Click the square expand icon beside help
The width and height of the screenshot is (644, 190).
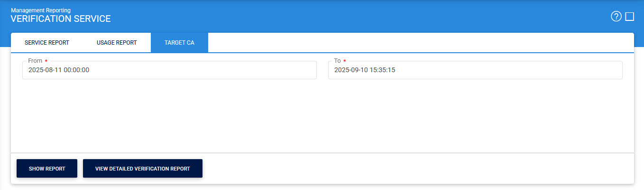(629, 17)
